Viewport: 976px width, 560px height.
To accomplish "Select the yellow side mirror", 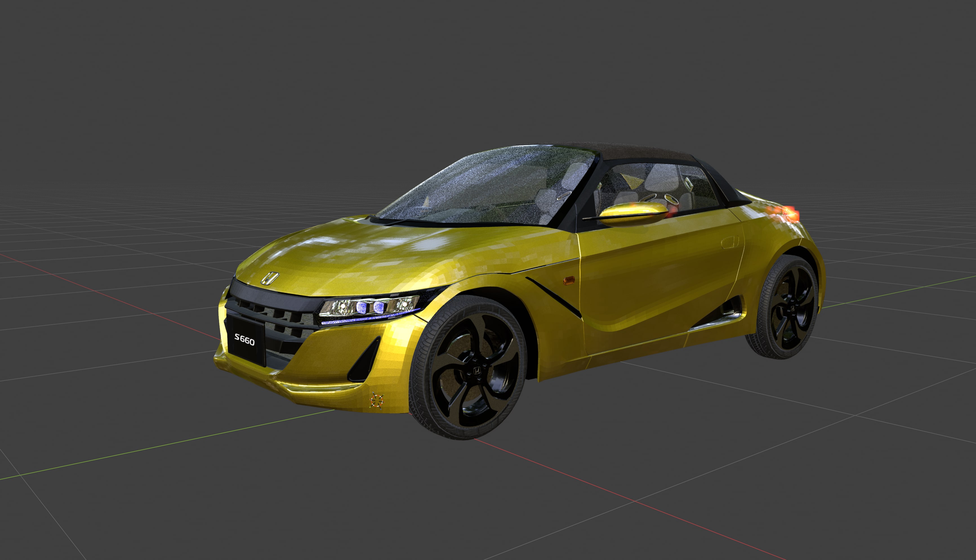I will pos(634,214).
